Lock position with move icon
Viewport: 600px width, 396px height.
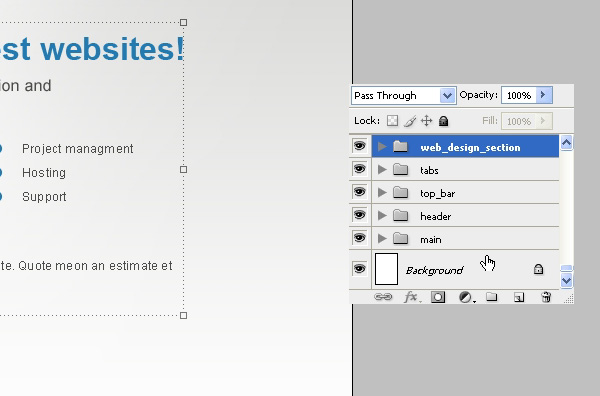click(x=426, y=121)
